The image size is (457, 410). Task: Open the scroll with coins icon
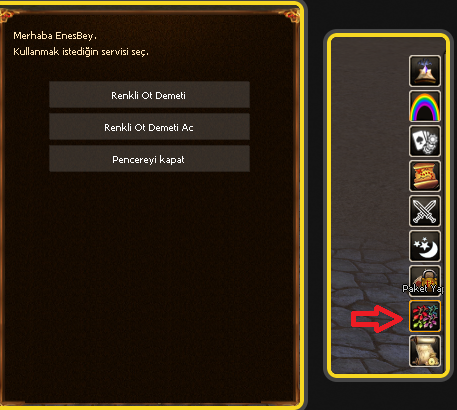[425, 351]
